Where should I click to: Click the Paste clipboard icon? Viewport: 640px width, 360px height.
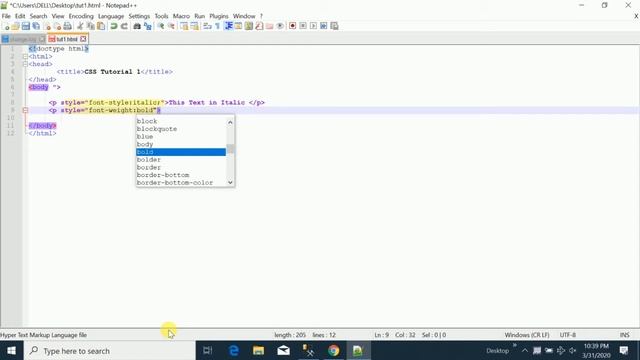coord(101,26)
